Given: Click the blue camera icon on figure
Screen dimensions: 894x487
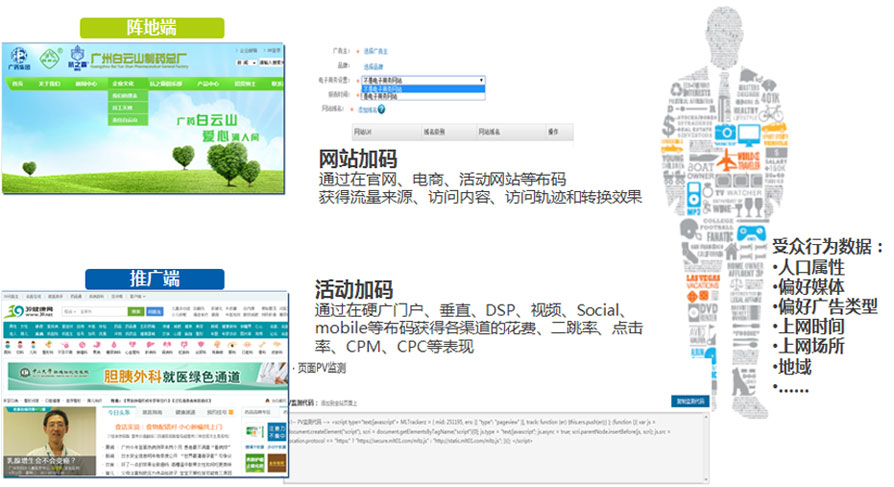Looking at the screenshot, I should pos(725,132).
